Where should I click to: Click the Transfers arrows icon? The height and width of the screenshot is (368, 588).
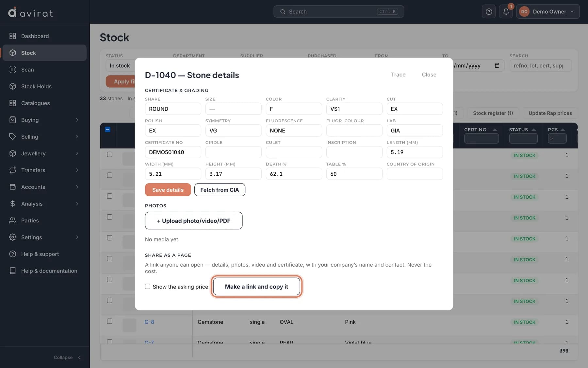12,170
